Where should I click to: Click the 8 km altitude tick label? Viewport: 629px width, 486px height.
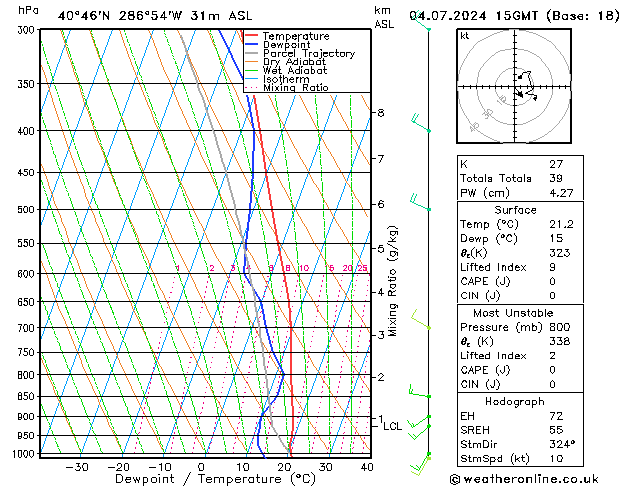pyautogui.click(x=380, y=113)
